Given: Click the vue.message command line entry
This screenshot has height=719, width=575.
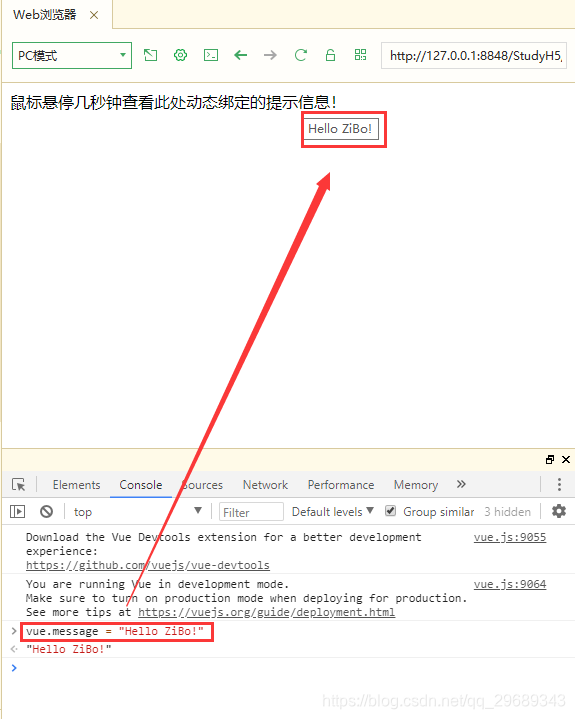Looking at the screenshot, I should click(115, 631).
